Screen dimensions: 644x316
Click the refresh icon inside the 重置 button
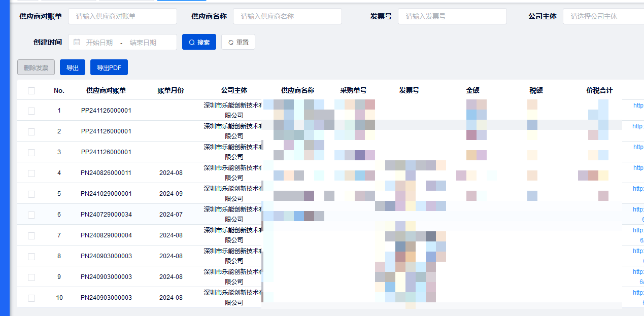pos(230,42)
